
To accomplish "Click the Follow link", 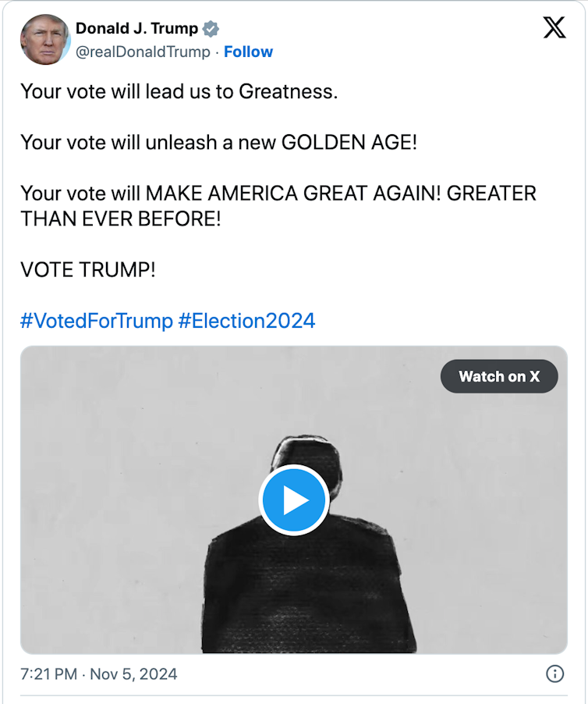I will tap(248, 52).
